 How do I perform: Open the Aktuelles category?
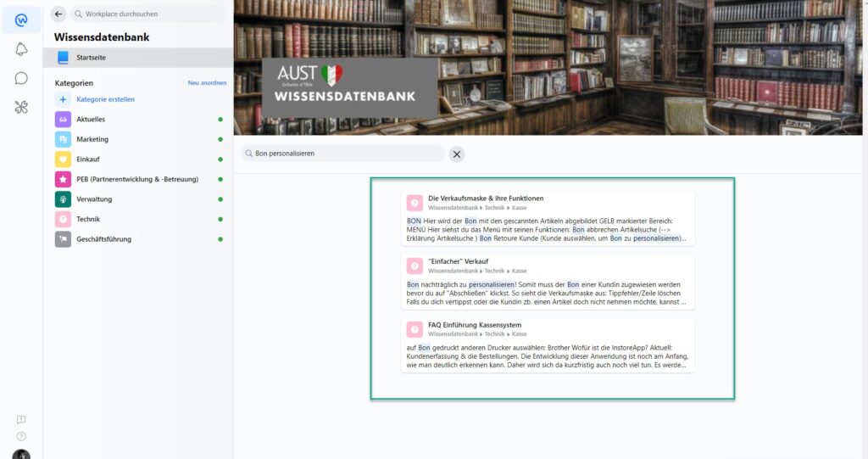[91, 120]
